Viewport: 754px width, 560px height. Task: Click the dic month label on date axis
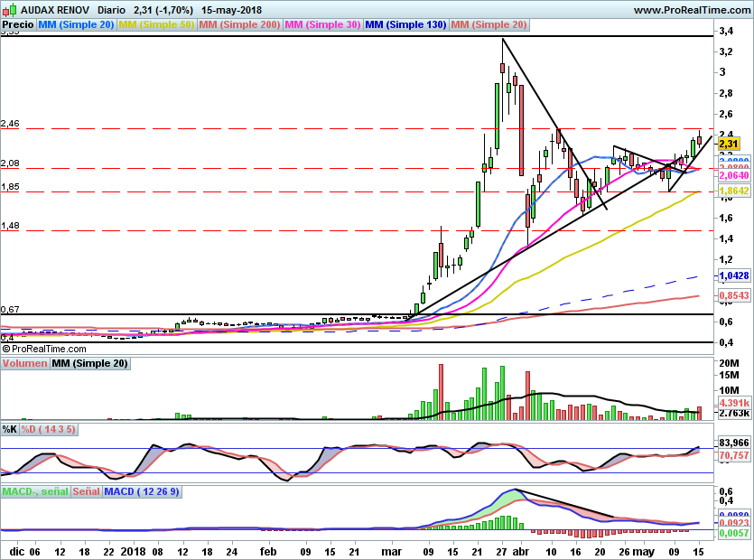pos(17,552)
